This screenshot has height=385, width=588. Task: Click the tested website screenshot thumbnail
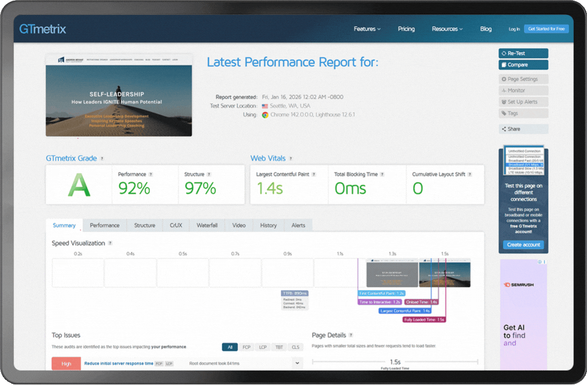(x=119, y=95)
